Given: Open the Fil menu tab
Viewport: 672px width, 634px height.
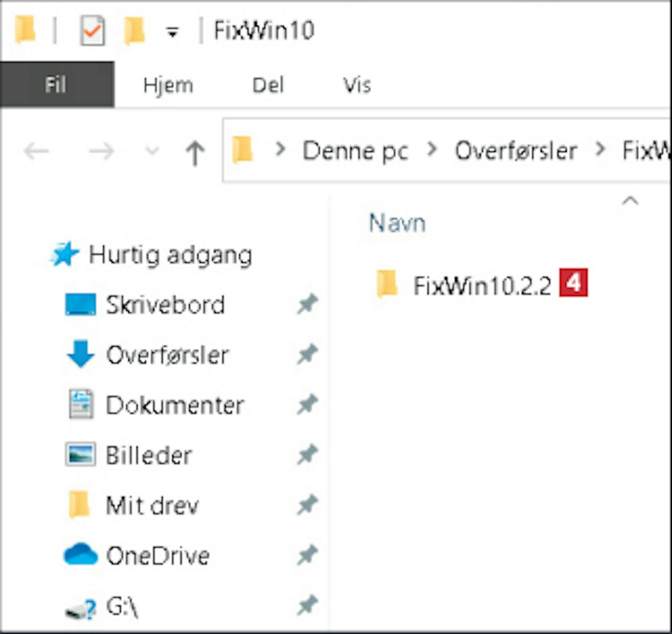Looking at the screenshot, I should [x=56, y=85].
